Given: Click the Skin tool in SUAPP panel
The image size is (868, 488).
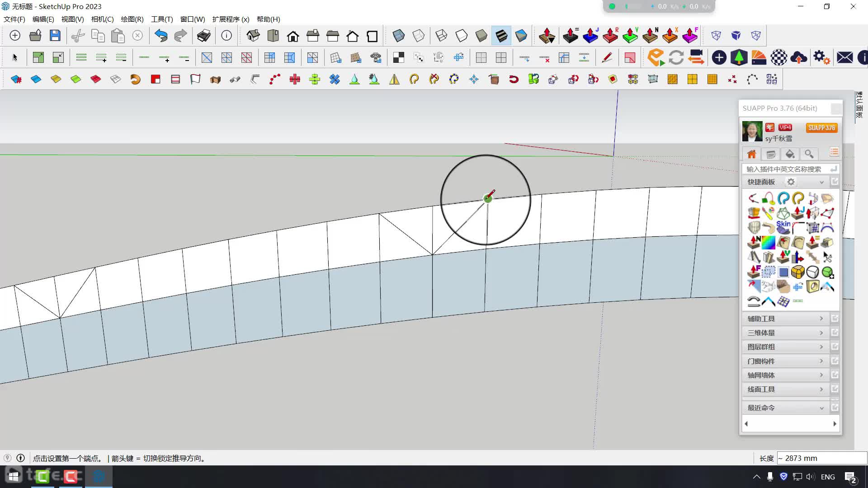Looking at the screenshot, I should pyautogui.click(x=783, y=227).
